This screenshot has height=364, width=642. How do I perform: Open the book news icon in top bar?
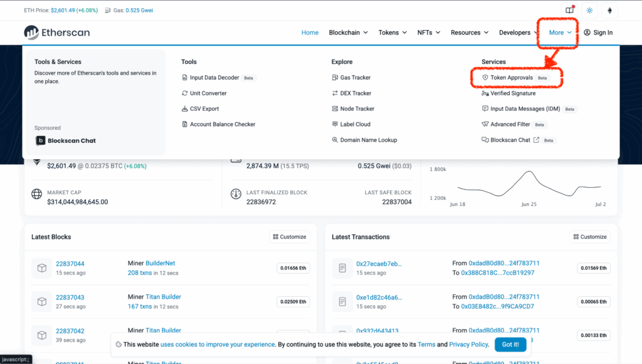click(x=569, y=10)
